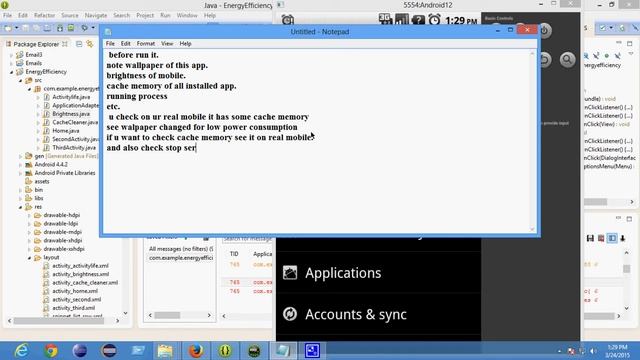This screenshot has height=360, width=640.
Task: Select Brightness.java in Package Explorer
Action: click(71, 114)
